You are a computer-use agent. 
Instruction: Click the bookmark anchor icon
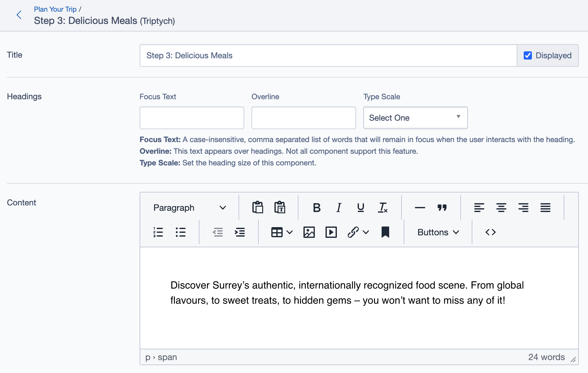click(x=385, y=232)
